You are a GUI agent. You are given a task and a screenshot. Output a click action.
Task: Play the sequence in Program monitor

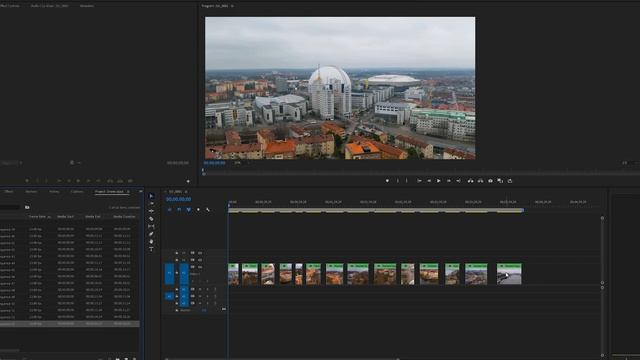(x=439, y=181)
